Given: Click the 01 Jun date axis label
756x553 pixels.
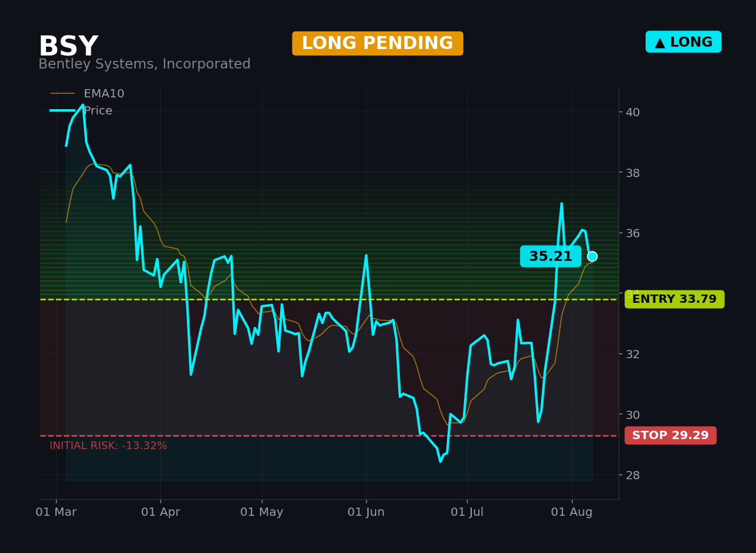Looking at the screenshot, I should [x=366, y=512].
